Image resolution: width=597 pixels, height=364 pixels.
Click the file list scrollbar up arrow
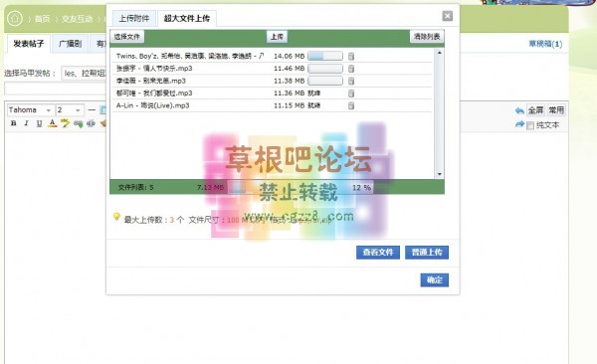440,53
